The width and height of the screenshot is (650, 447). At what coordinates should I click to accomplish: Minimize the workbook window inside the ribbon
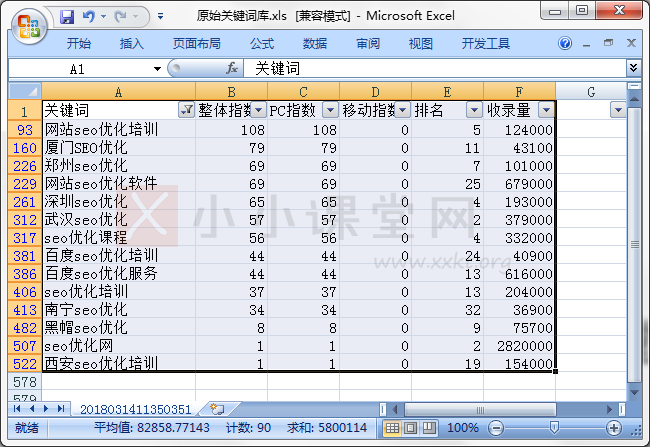(x=587, y=43)
